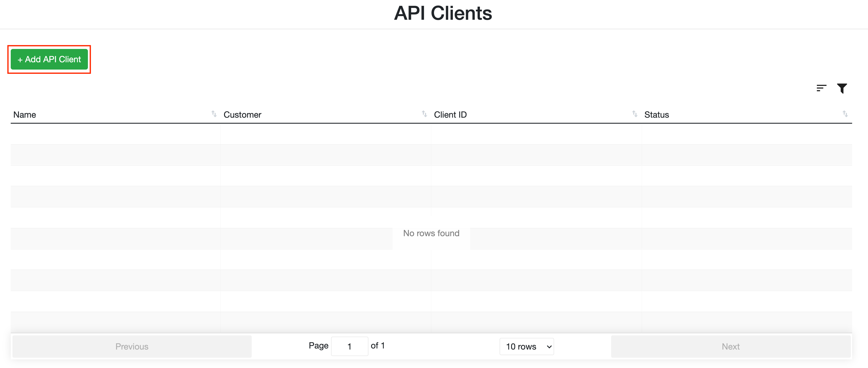Viewport: 868px width, 368px height.
Task: Sort Client ID using its up-down arrow icon
Action: tap(634, 114)
